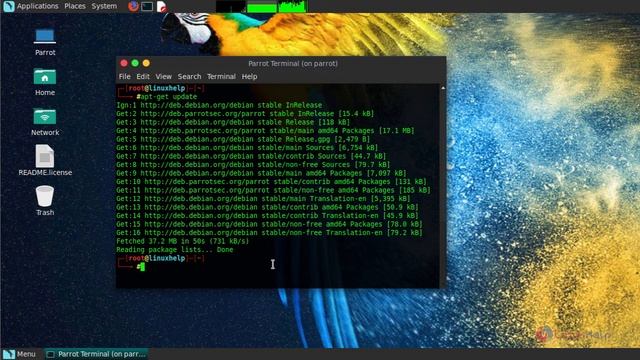This screenshot has height=360, width=640.
Task: Click the 'Ign:1' debian InRelease line
Action: click(219, 105)
